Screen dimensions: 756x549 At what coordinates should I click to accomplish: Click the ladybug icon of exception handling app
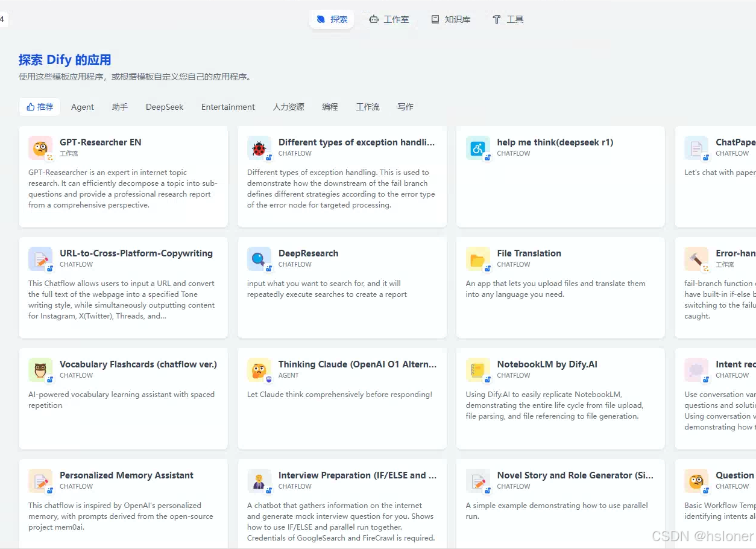tap(259, 148)
